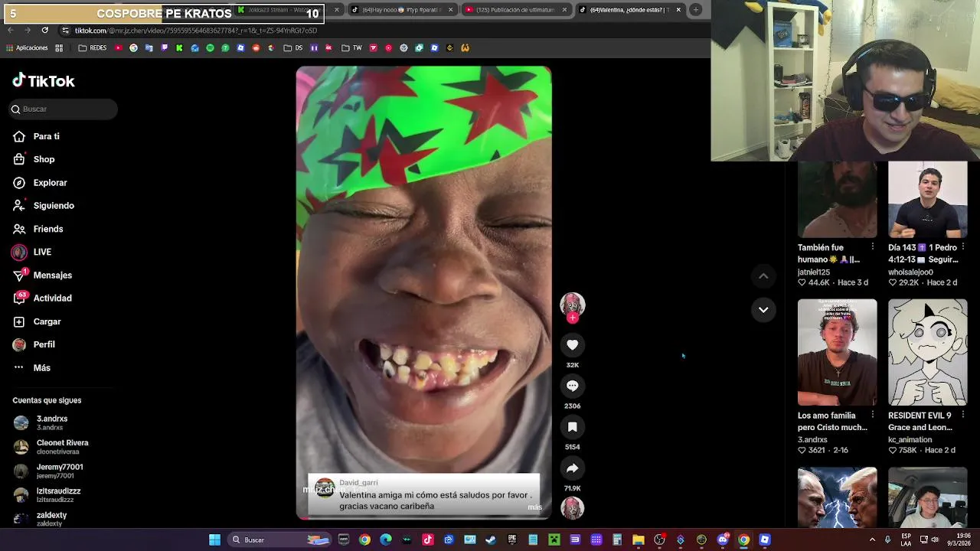Open the Spotify bookmark
Image resolution: width=980 pixels, height=551 pixels.
click(210, 47)
